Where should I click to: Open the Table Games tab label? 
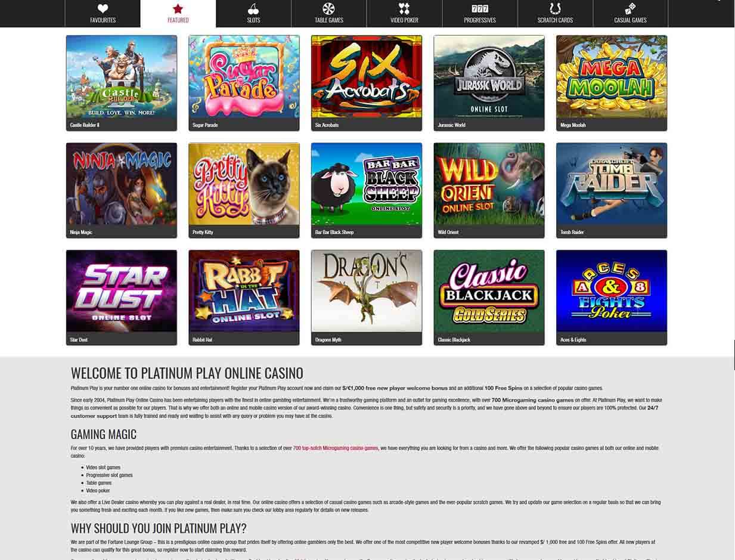click(x=328, y=20)
